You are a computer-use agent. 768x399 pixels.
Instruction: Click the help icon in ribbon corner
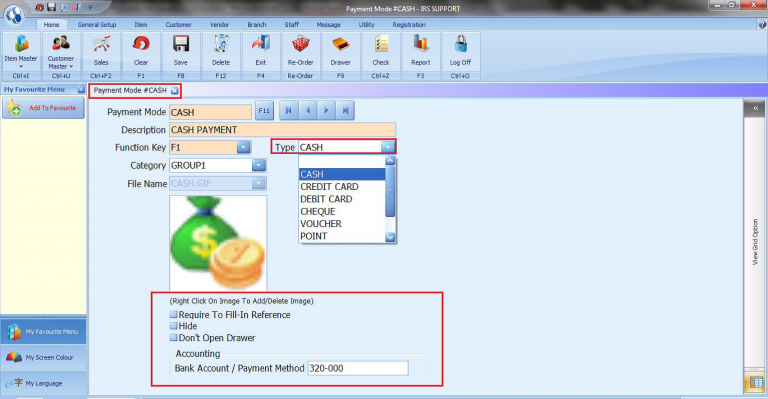tap(762, 24)
